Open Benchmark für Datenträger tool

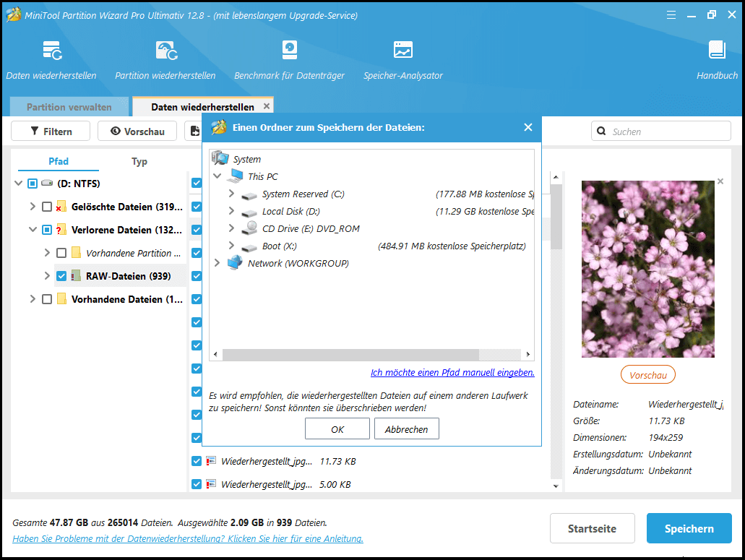(x=289, y=60)
